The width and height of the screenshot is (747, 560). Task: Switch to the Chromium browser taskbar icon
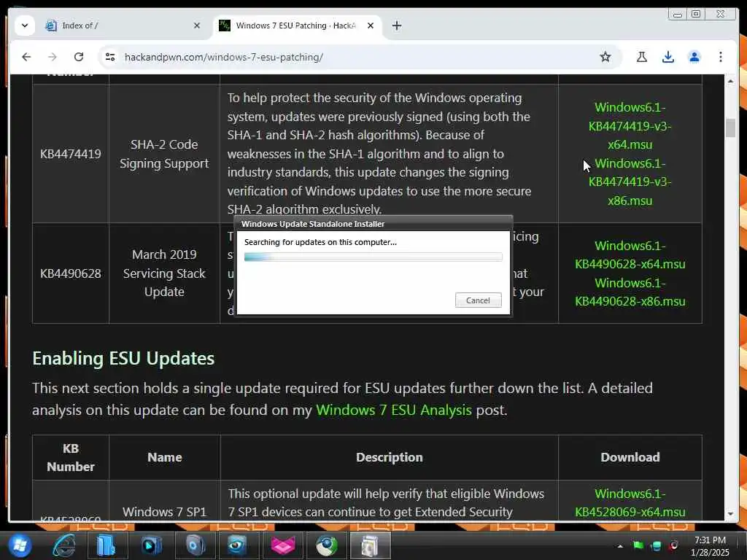click(x=326, y=545)
